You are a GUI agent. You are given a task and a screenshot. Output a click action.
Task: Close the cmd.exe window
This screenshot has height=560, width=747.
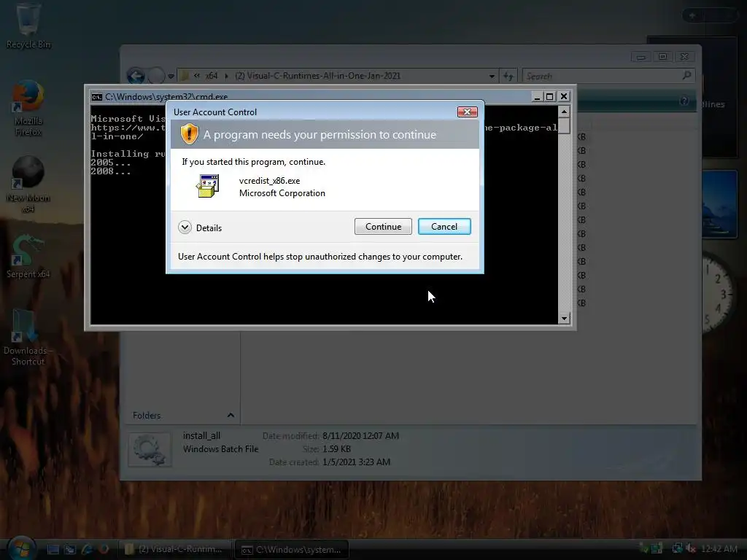[564, 97]
